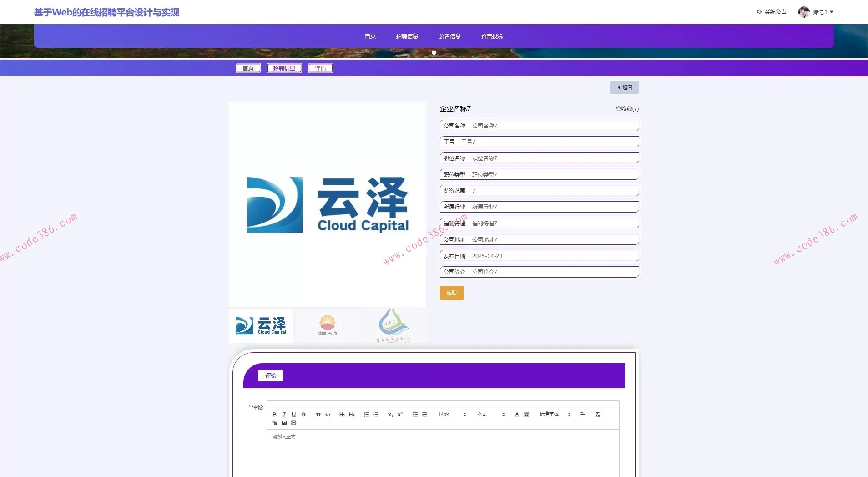Select the 中国石油 company thumbnail

[327, 325]
